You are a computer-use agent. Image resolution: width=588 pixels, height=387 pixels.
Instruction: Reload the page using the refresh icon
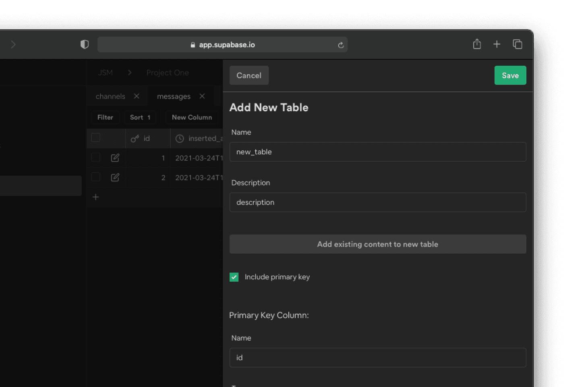coord(341,45)
